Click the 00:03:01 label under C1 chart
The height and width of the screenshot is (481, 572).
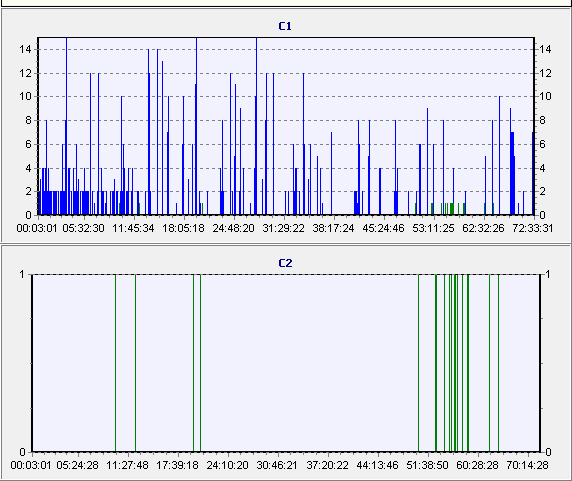point(37,228)
